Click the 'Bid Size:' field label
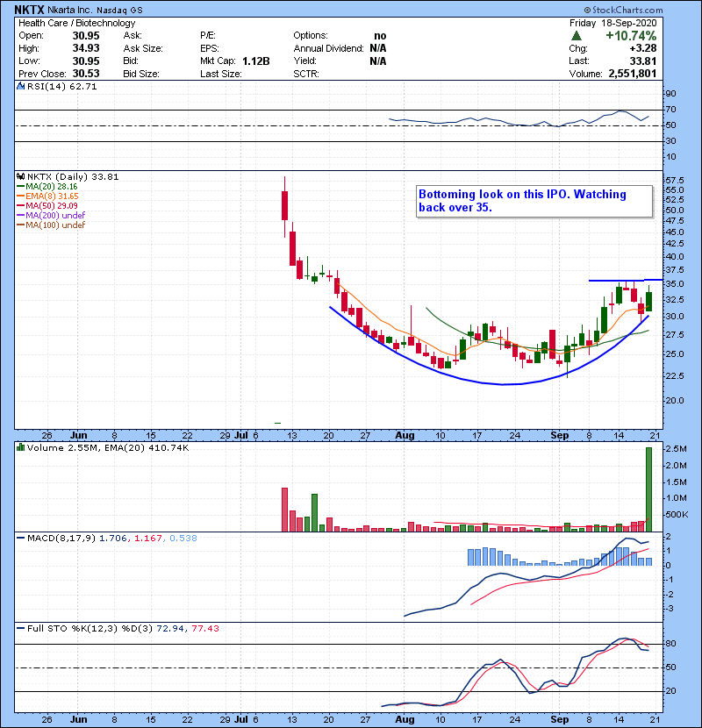The height and width of the screenshot is (728, 702). click(x=141, y=74)
